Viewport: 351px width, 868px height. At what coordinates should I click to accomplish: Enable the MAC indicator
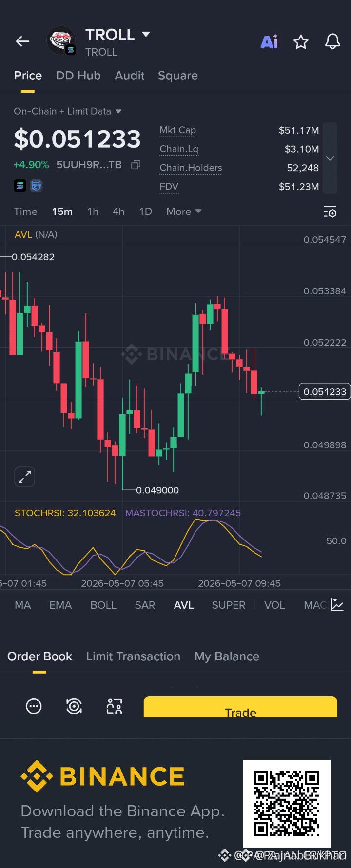tap(315, 605)
